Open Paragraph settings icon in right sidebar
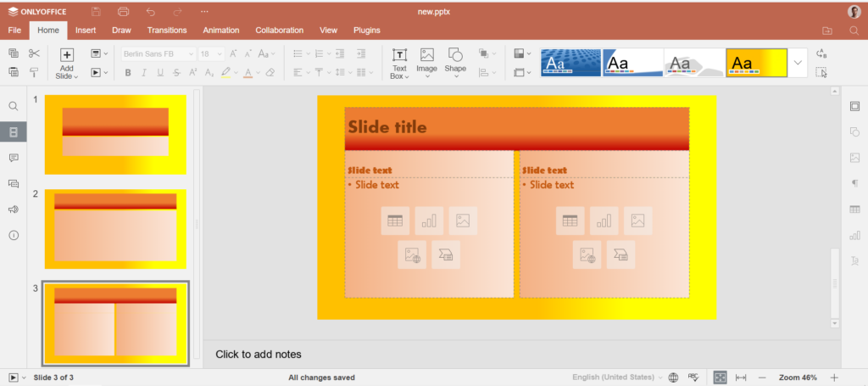Image resolution: width=868 pixels, height=386 pixels. [854, 183]
